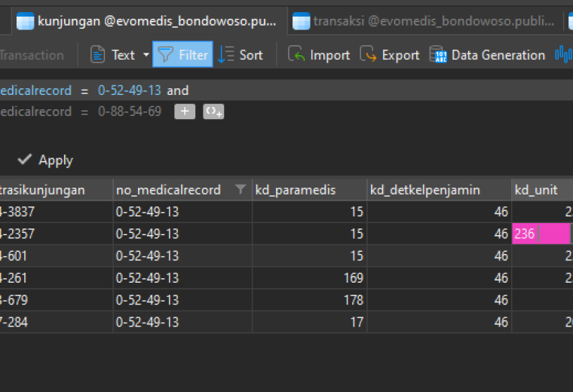The image size is (573, 392).
Task: Select the kd_paramedis column header
Action: 309,190
